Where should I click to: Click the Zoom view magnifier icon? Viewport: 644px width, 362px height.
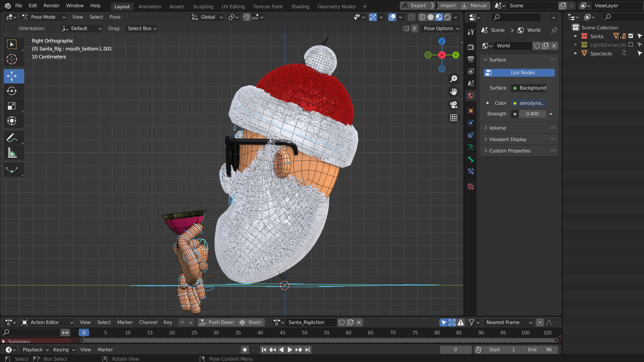pyautogui.click(x=454, y=79)
